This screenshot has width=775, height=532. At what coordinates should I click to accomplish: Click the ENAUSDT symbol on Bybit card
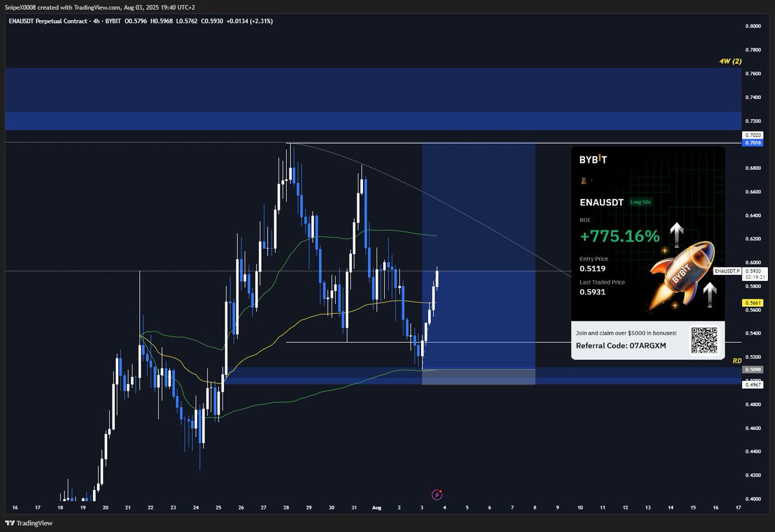pyautogui.click(x=602, y=202)
